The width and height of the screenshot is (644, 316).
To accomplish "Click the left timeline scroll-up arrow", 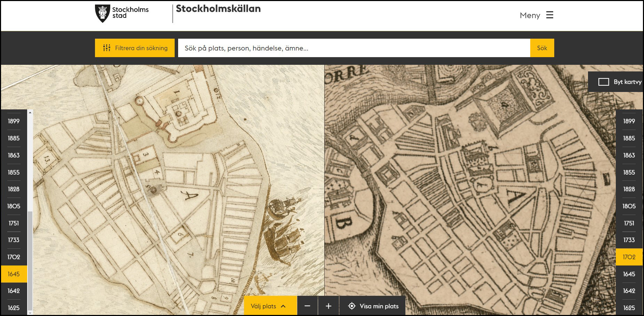I will [x=30, y=112].
